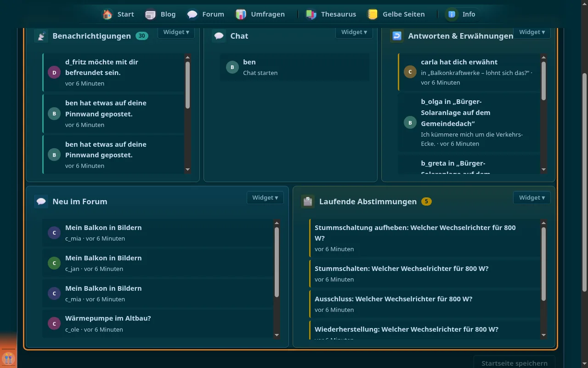Go to the Thesaurus menu item
Image resolution: width=588 pixels, height=368 pixels.
(x=331, y=14)
